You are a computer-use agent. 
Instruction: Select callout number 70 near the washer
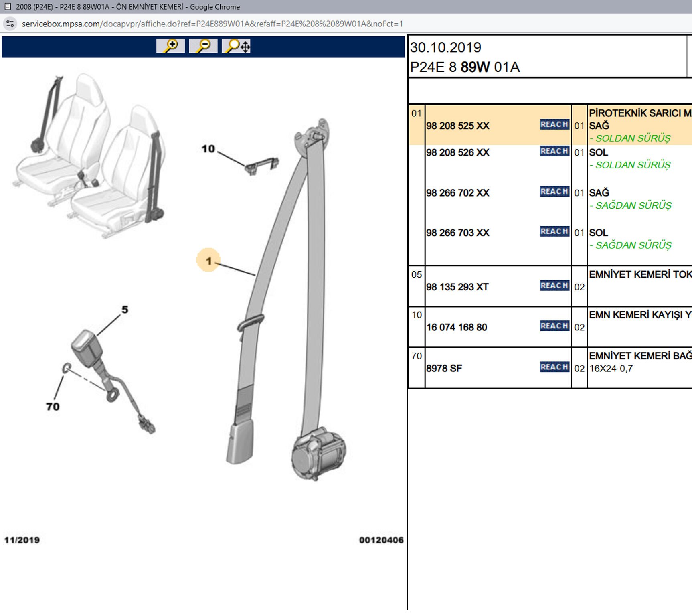click(53, 407)
